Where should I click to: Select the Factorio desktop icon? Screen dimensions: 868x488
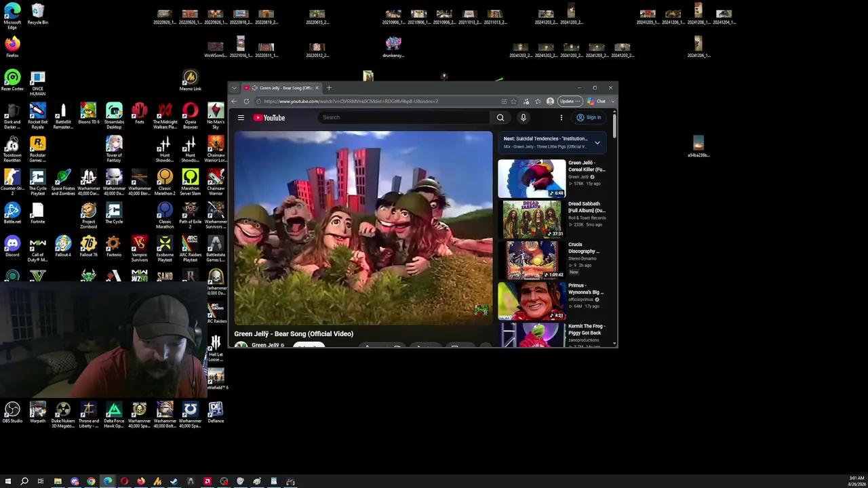tap(114, 247)
